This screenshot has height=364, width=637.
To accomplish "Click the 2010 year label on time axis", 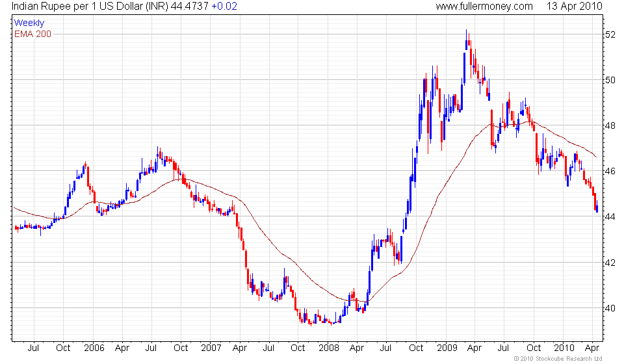I will (564, 348).
